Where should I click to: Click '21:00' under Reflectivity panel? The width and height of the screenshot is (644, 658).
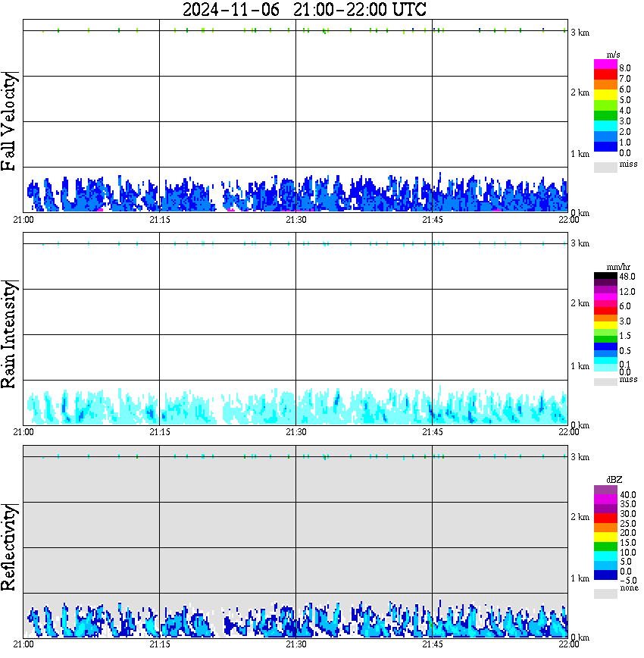pos(23,644)
